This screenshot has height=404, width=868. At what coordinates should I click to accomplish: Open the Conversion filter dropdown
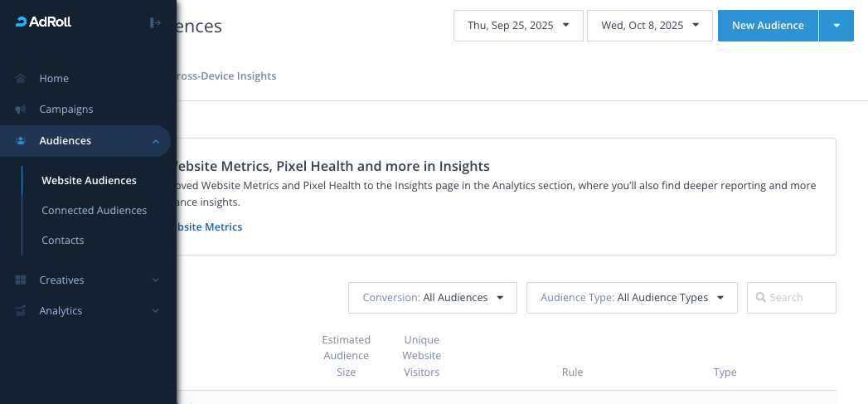click(433, 298)
